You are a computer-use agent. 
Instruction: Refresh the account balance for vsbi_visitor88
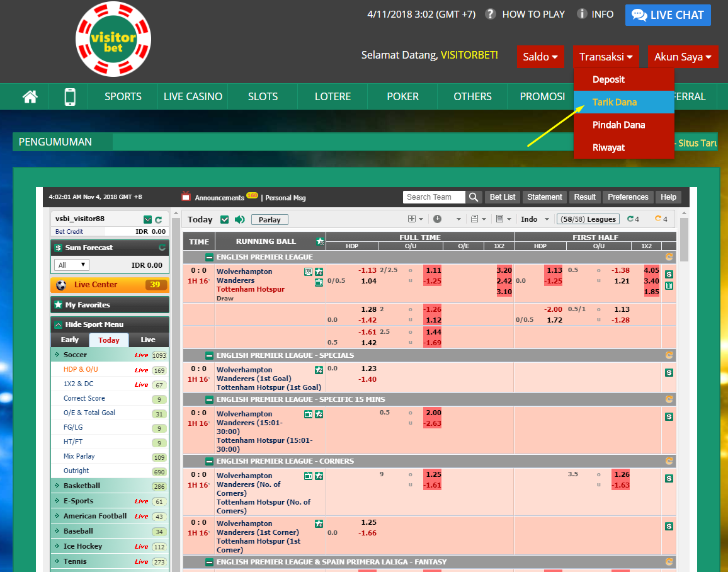coord(159,220)
